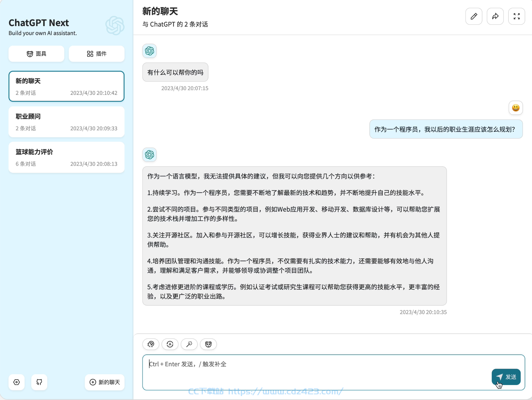Click the 2023/4/30 20:08:13 date in 篮球能力评价
Screen dimensions: 532x400
coord(94,164)
